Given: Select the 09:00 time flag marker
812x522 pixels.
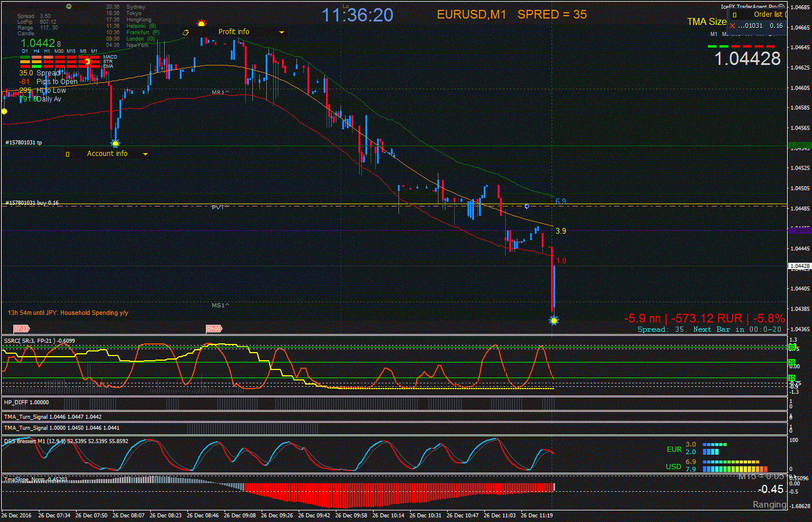Looking at the screenshot, I should [214, 329].
